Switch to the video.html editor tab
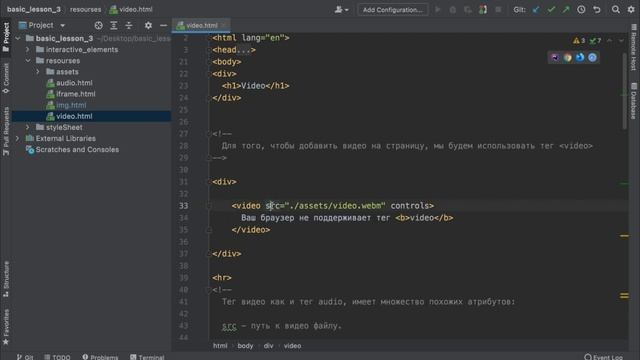 pyautogui.click(x=202, y=25)
